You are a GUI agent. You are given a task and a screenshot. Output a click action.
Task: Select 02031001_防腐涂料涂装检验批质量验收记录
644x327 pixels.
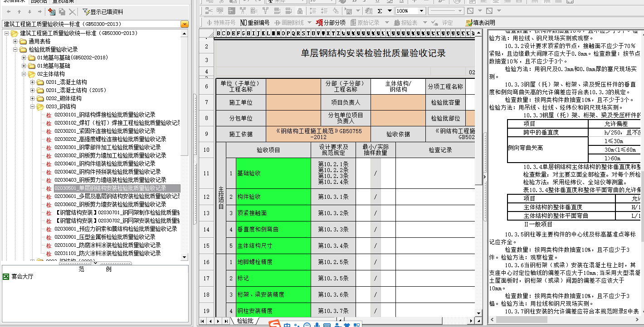107,245
